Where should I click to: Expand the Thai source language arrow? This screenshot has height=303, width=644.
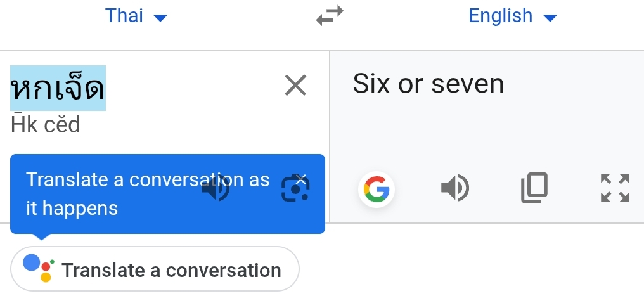point(161,18)
